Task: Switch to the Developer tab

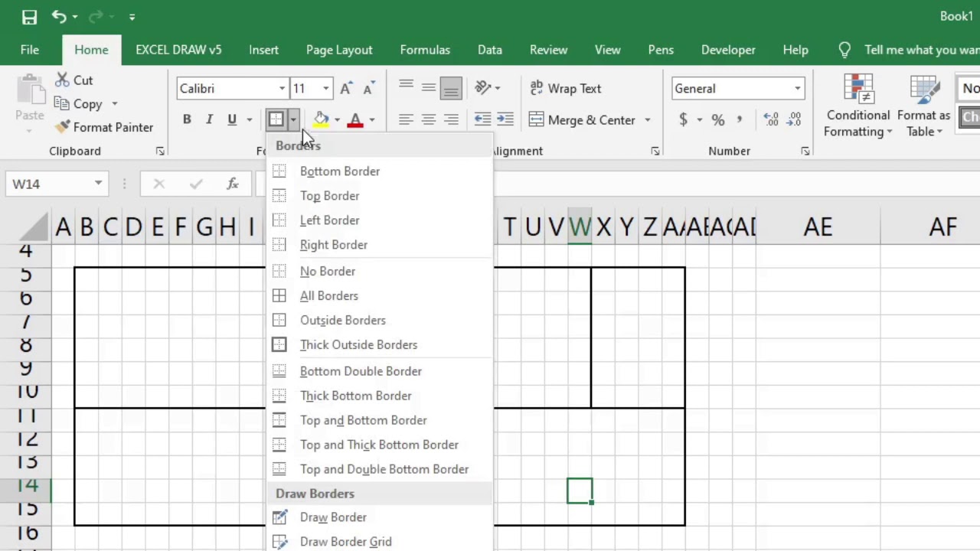Action: click(728, 50)
